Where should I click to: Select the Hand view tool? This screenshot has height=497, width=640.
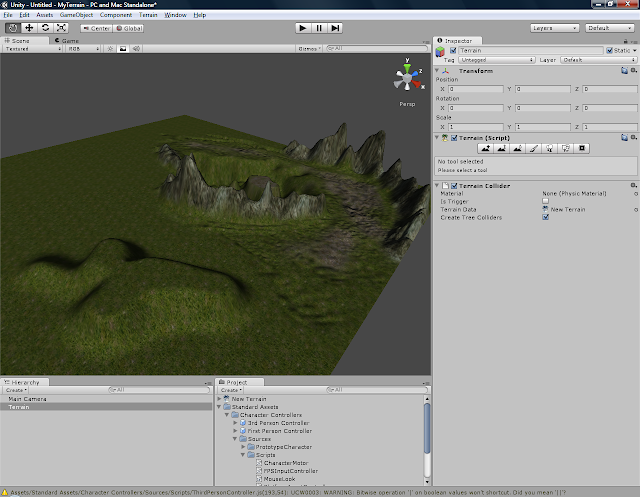13,28
